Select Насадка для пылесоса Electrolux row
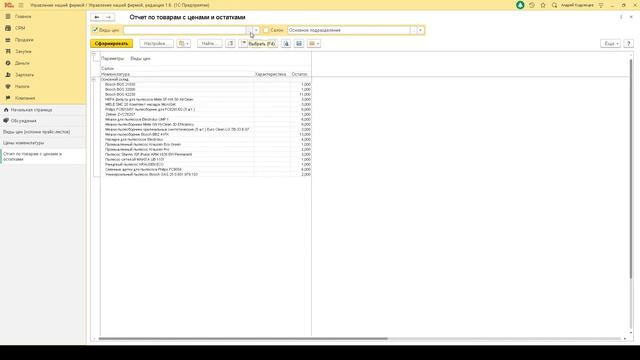The image size is (640, 360). pos(206,139)
